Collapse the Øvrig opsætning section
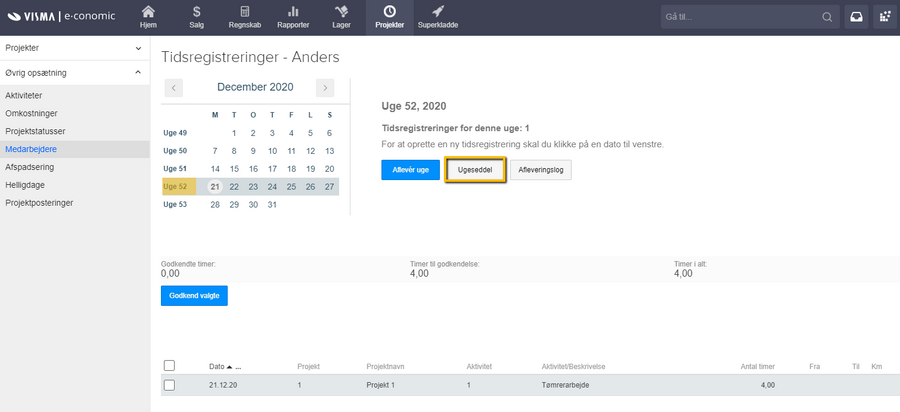The height and width of the screenshot is (412, 900). [x=137, y=73]
